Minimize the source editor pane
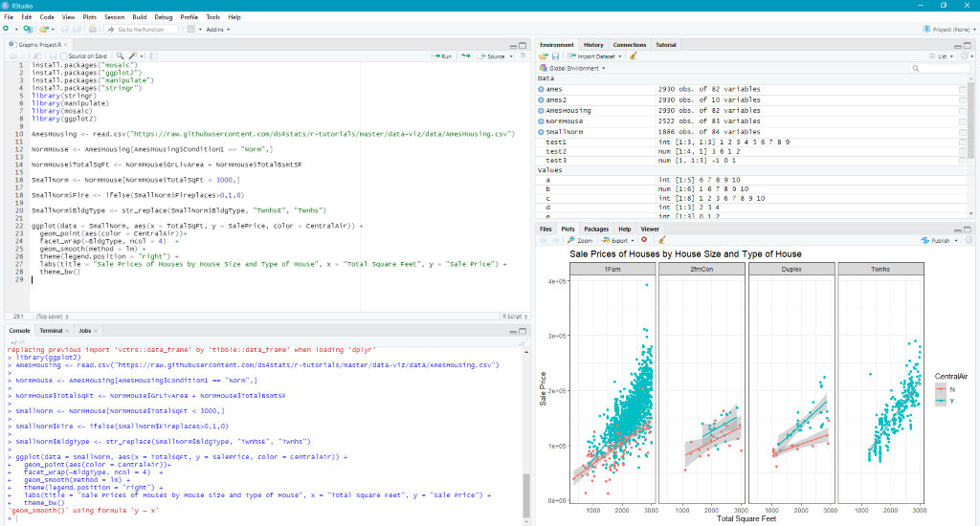The height and width of the screenshot is (526, 980). tap(513, 45)
